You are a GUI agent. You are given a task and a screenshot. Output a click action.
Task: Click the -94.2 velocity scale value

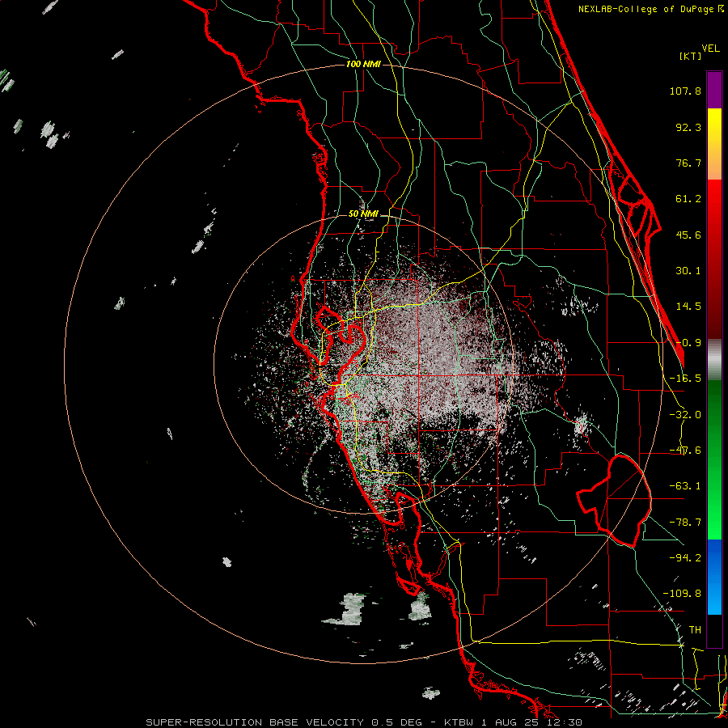(685, 558)
